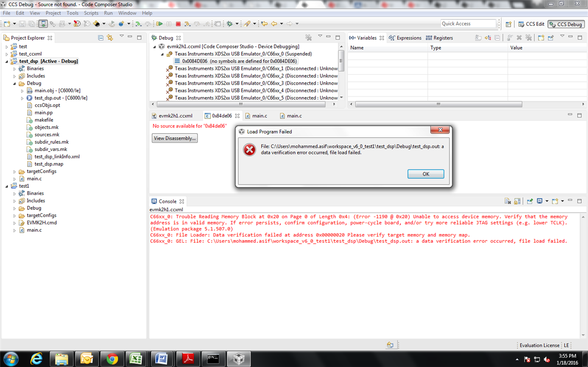Open the Run menu

pyautogui.click(x=109, y=13)
